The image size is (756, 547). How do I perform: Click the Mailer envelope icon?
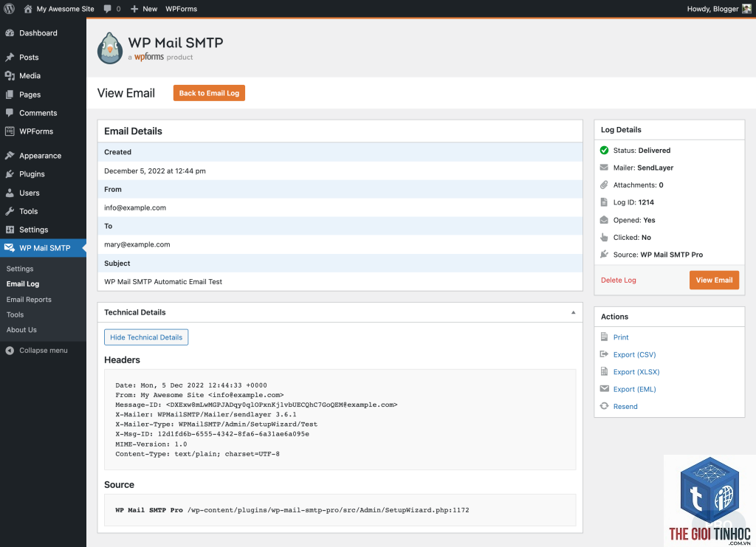tap(604, 168)
